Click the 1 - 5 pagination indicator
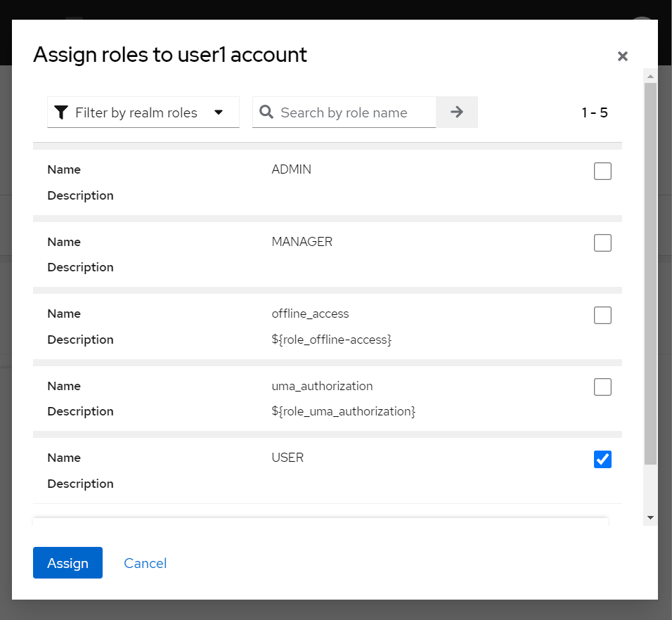 coord(595,112)
